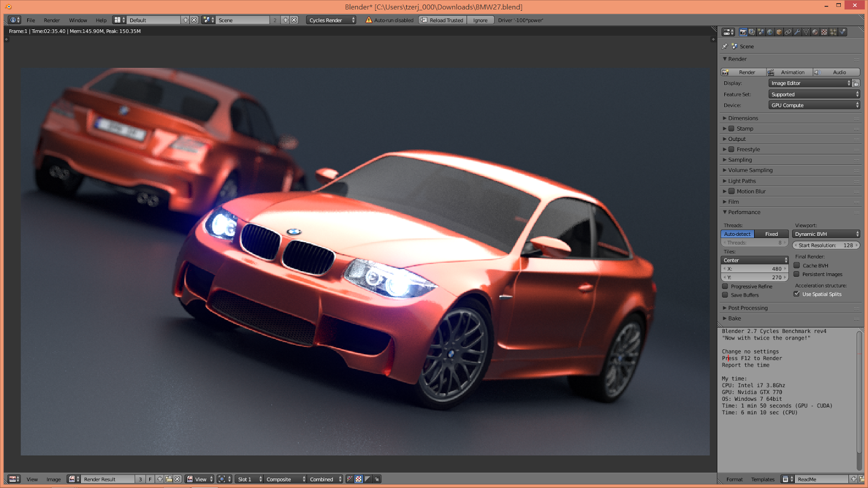Open the Mesh Data triangle tab
Viewport: 868px width, 488px height.
click(x=806, y=32)
